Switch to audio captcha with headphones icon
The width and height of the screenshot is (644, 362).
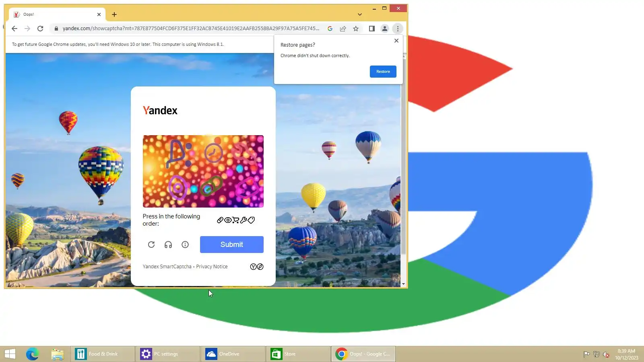(168, 245)
